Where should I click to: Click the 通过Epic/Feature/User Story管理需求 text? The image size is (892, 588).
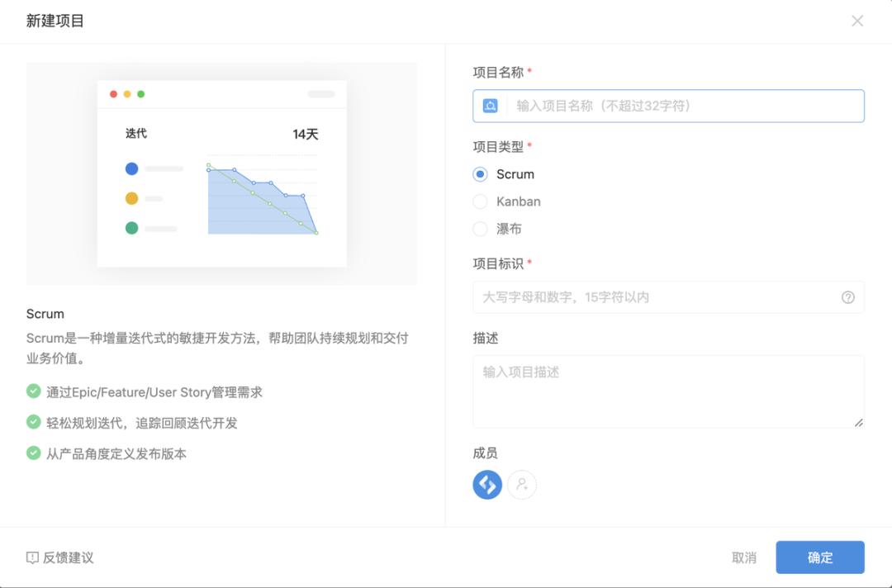pos(154,392)
